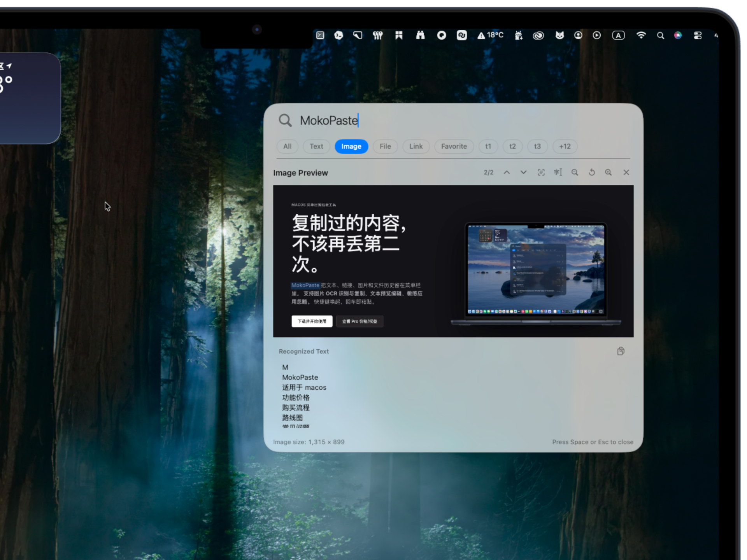Activate Siri from the menu bar

678,35
